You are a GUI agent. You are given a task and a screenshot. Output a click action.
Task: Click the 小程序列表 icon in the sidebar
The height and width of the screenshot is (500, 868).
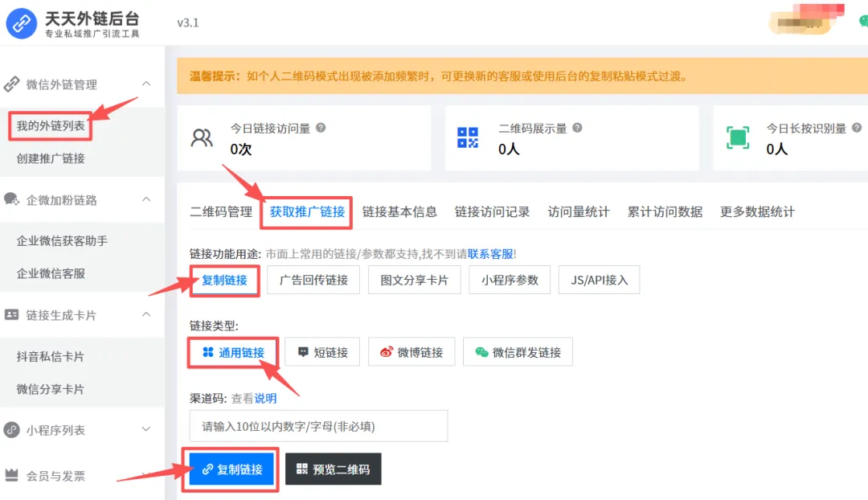(11, 430)
